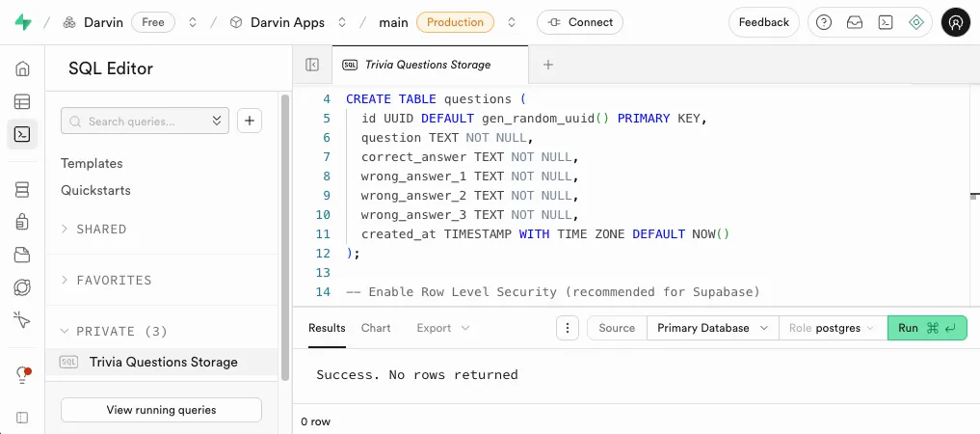Select the SQL Editor sidebar icon
Image resolution: width=980 pixels, height=434 pixels.
[x=22, y=134]
